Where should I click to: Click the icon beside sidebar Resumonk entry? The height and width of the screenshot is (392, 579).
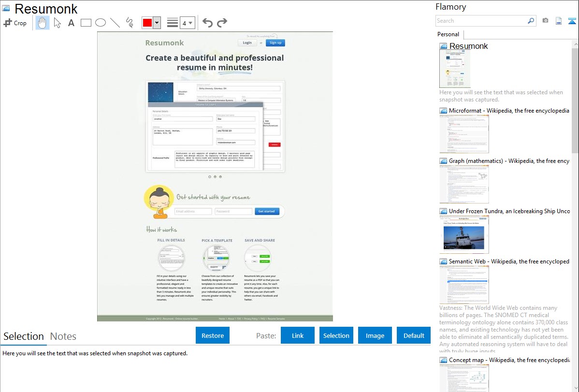tap(443, 46)
